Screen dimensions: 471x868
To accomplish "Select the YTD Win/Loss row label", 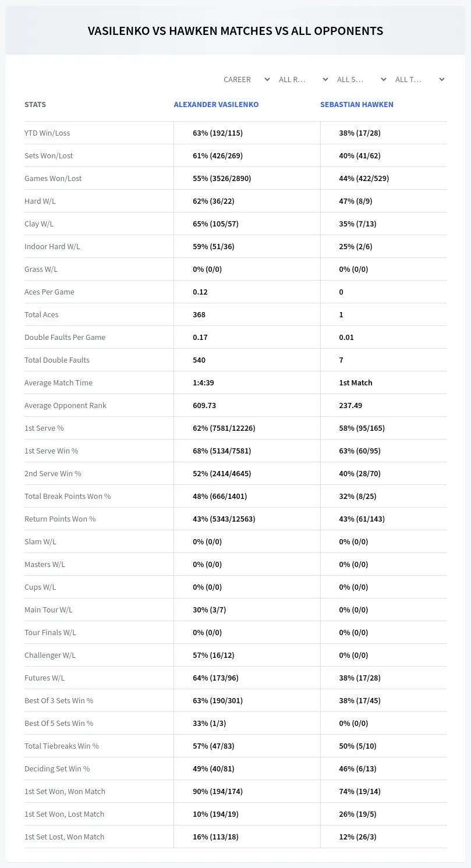I will (x=47, y=133).
